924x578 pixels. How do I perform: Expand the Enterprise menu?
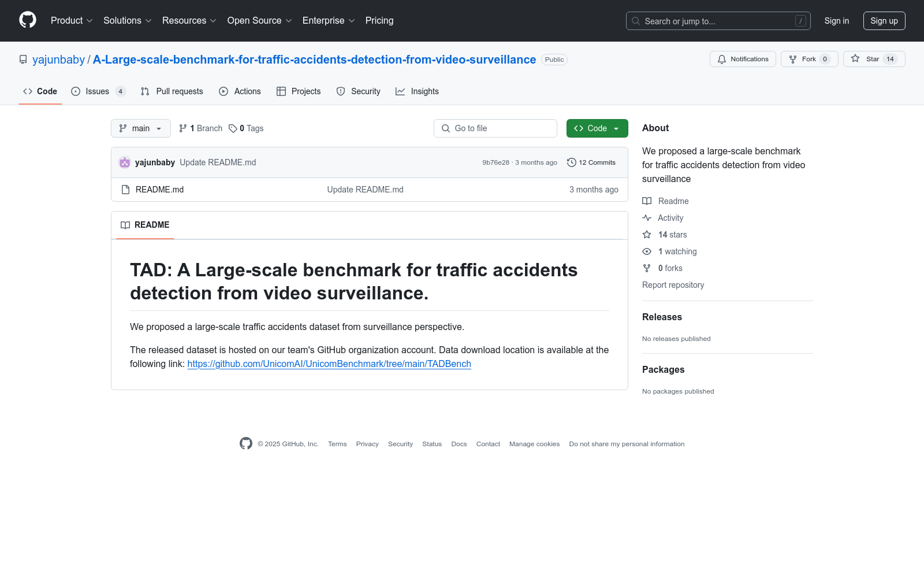(x=329, y=21)
